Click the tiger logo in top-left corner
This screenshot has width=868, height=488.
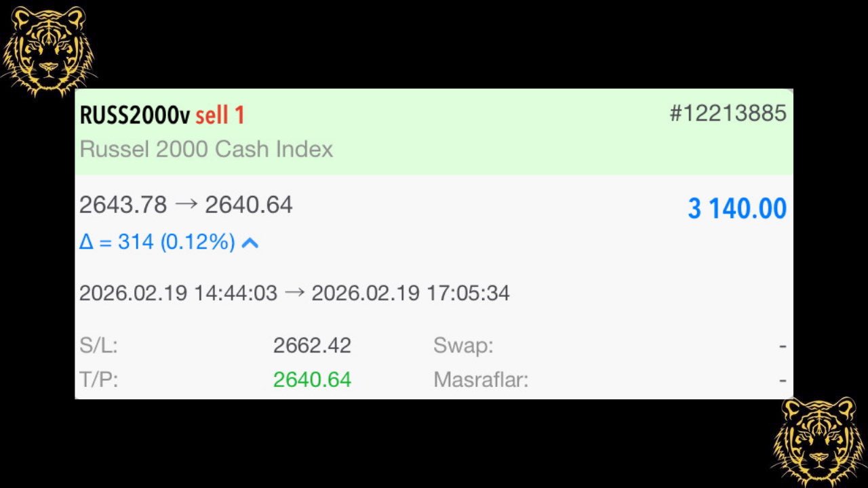pyautogui.click(x=47, y=51)
